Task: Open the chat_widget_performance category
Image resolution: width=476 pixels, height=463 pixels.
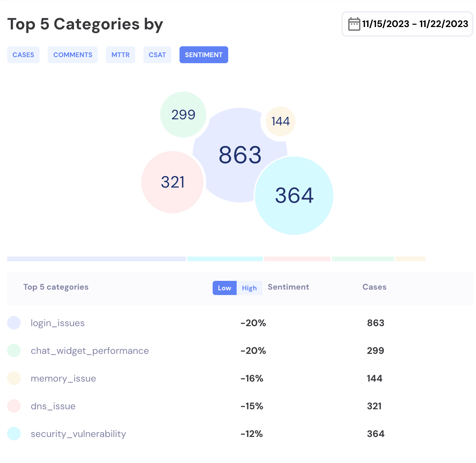Action: click(x=90, y=351)
